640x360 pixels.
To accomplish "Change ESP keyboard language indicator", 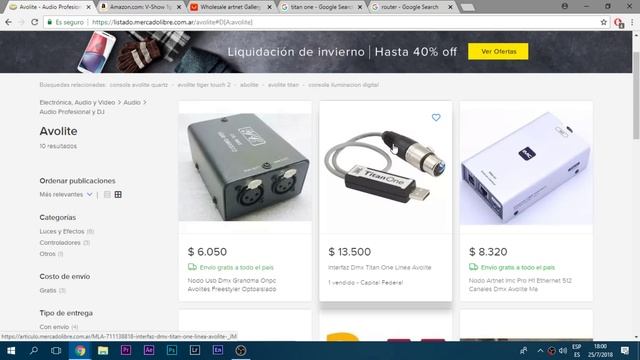I will [576, 351].
